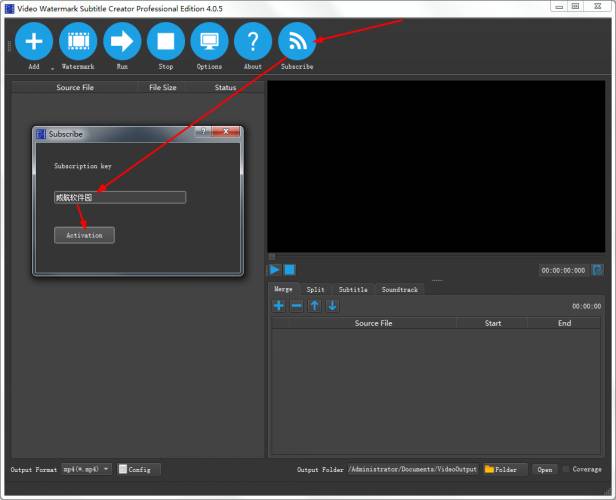Click the Subscription key input field
The image size is (616, 500).
coord(120,198)
